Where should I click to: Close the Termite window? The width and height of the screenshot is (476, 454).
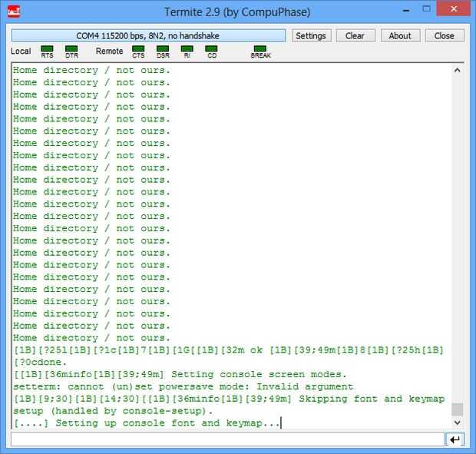454,8
